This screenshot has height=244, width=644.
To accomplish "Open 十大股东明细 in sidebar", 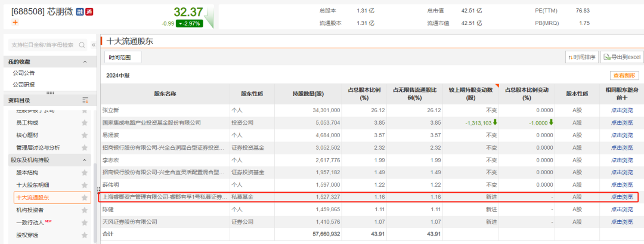I will (33, 185).
